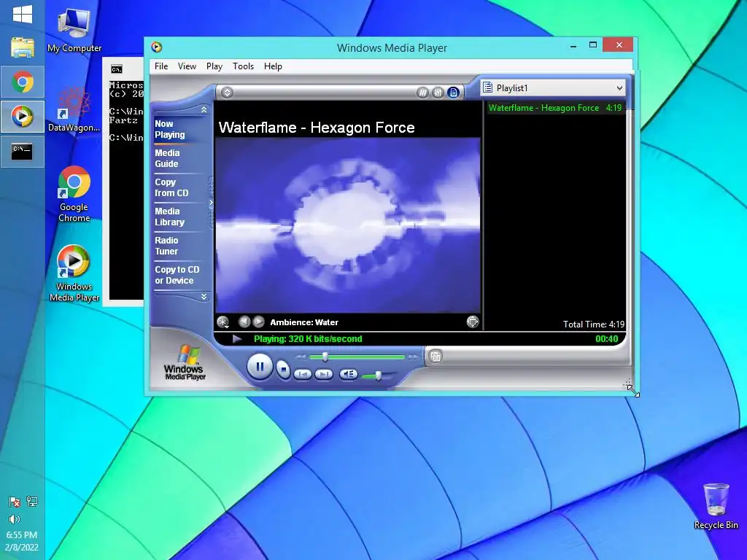
Task: Select the Windows Media Player desktop shortcut
Action: pos(74,273)
